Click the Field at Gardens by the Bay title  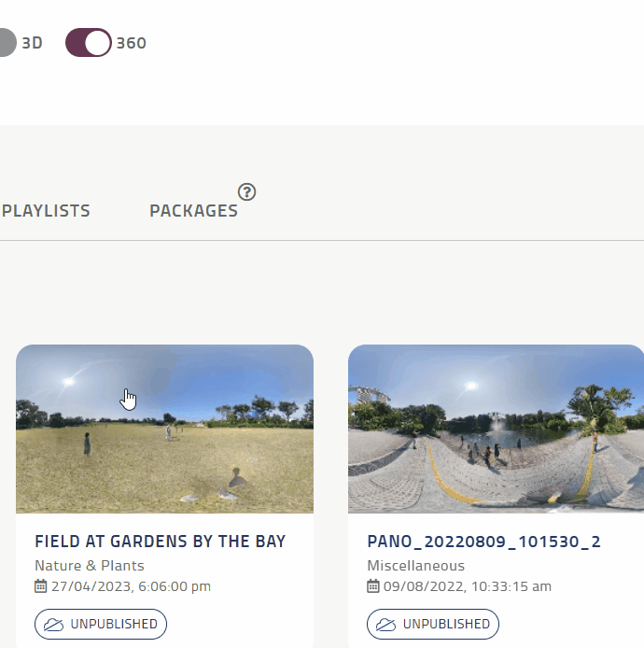coord(160,542)
